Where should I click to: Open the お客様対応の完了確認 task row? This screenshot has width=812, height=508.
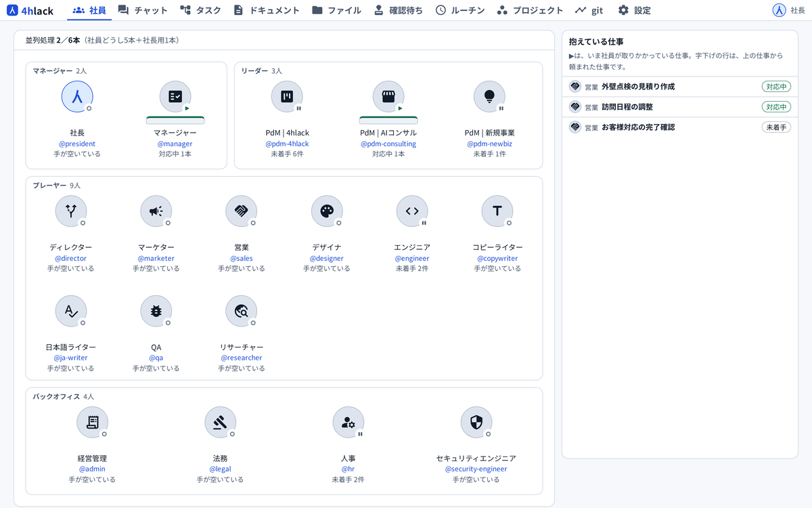click(x=680, y=127)
